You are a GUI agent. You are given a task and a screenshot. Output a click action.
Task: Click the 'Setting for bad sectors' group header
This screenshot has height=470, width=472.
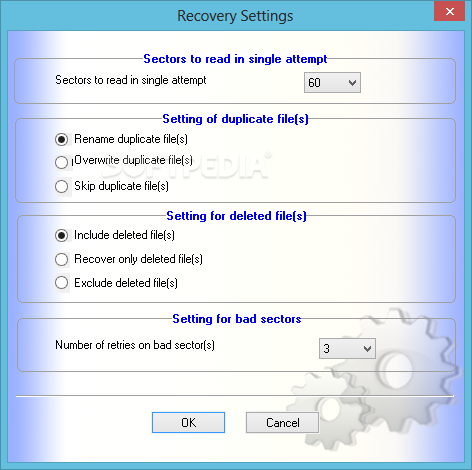tap(237, 319)
